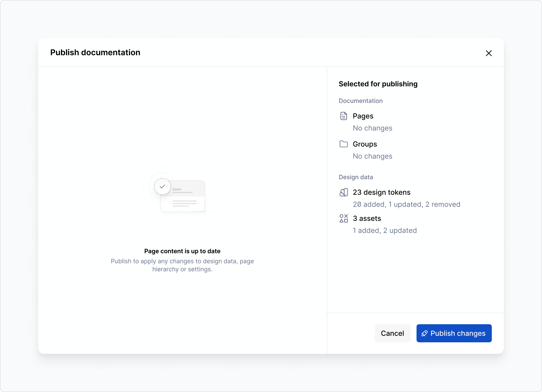The width and height of the screenshot is (542, 392).
Task: Click the No changes label under Pages
Action: point(372,128)
